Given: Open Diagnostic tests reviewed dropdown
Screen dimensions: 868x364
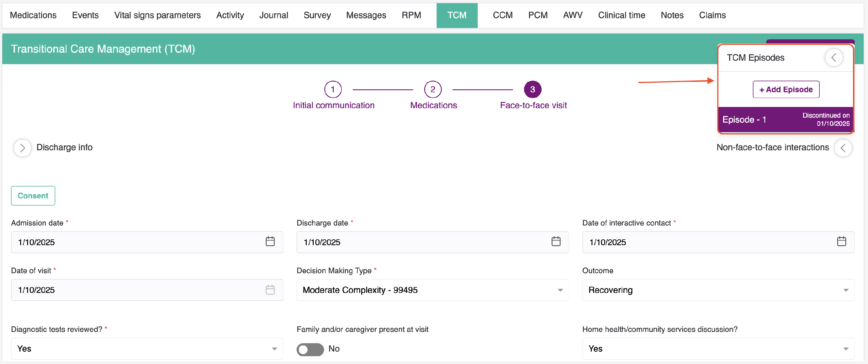Looking at the screenshot, I should tap(147, 349).
